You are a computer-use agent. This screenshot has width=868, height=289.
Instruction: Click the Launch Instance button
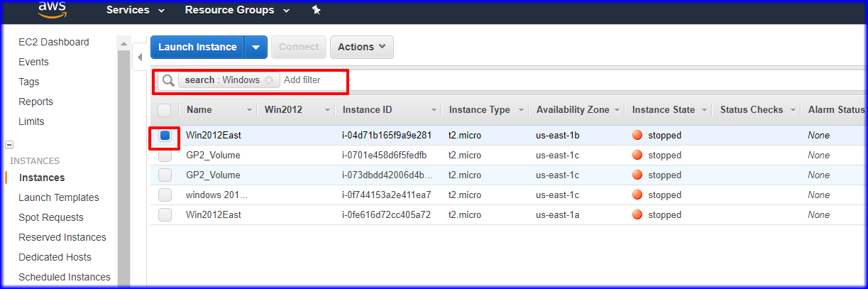197,47
